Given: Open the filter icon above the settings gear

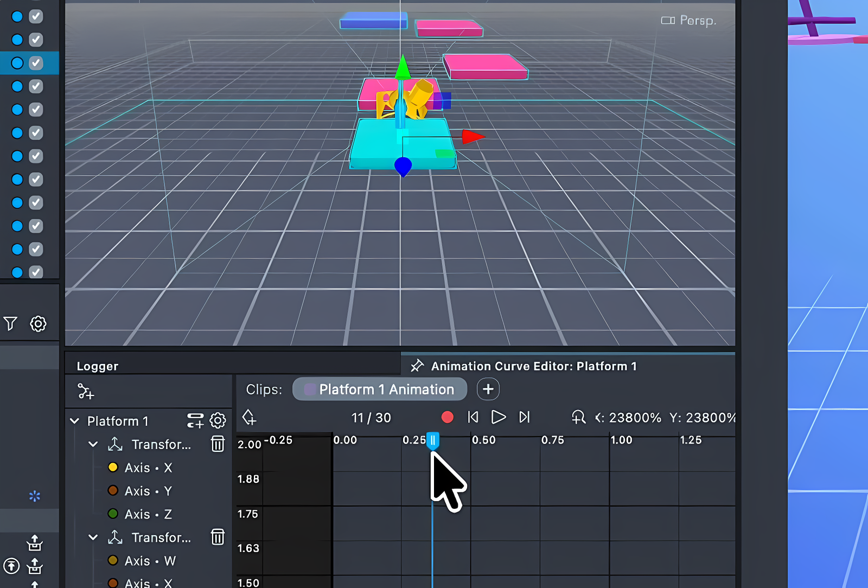Looking at the screenshot, I should [x=10, y=324].
